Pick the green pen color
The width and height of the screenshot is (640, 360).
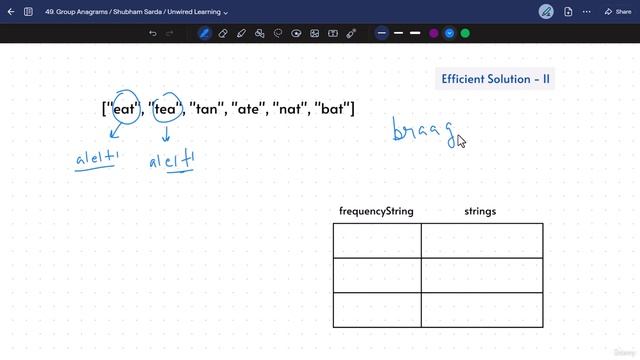(465, 33)
